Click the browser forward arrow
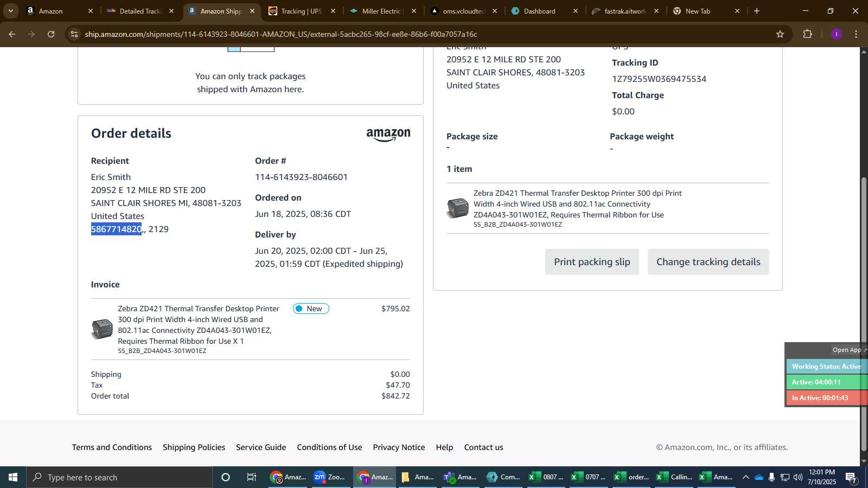This screenshot has height=488, width=868. (31, 34)
